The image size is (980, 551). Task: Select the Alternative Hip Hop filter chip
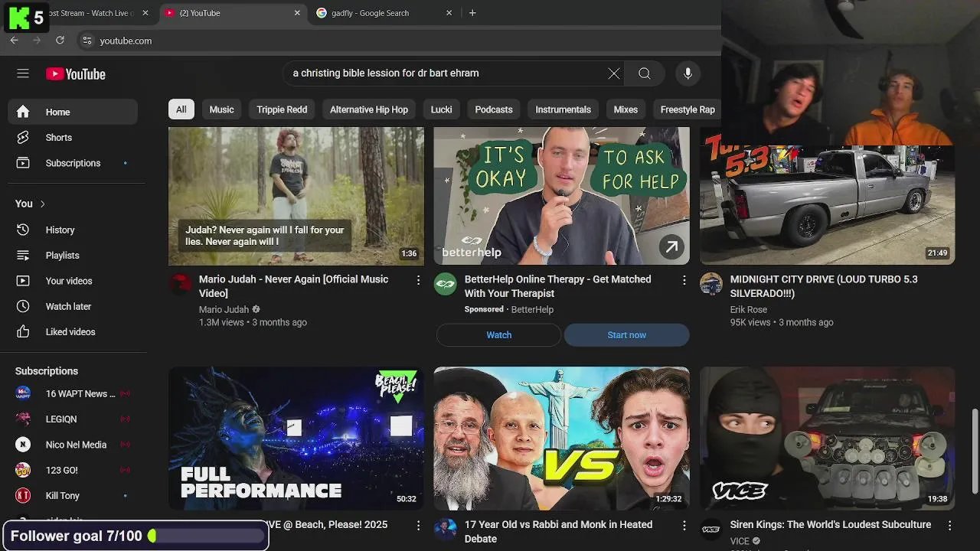pyautogui.click(x=369, y=109)
